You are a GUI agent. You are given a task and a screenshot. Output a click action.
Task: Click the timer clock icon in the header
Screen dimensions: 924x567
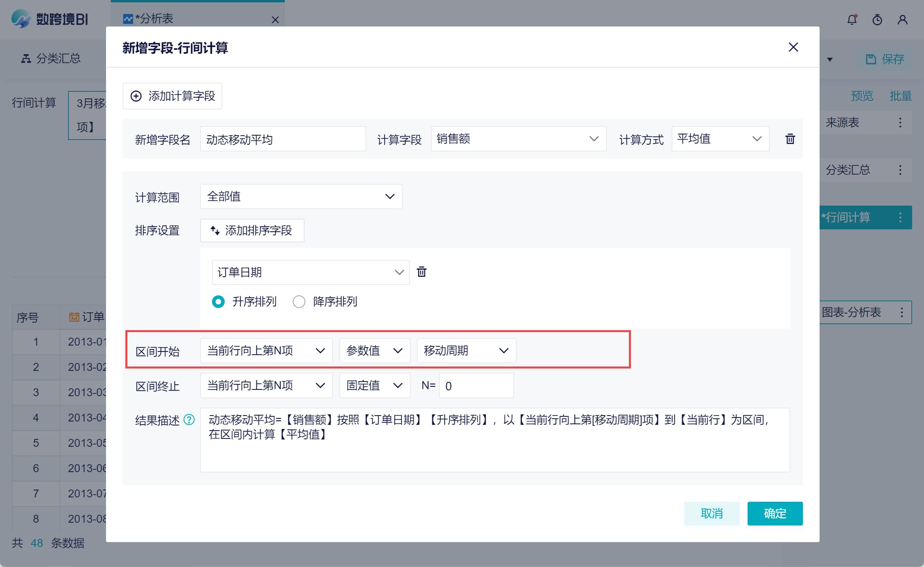coord(877,20)
